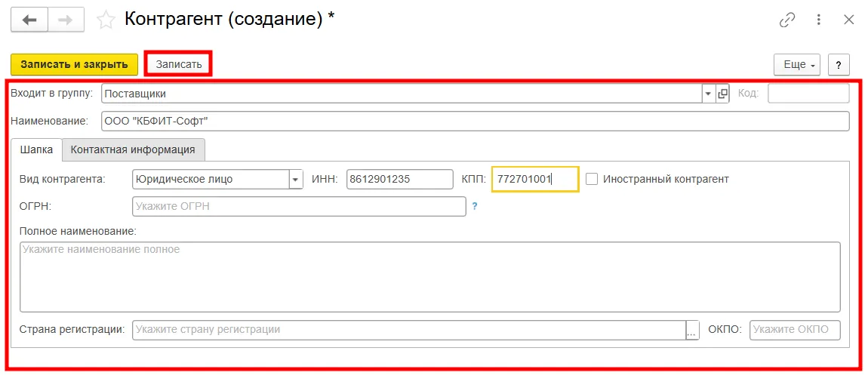Open the three-dot options menu
Screen dimensions: 868x391
point(819,20)
